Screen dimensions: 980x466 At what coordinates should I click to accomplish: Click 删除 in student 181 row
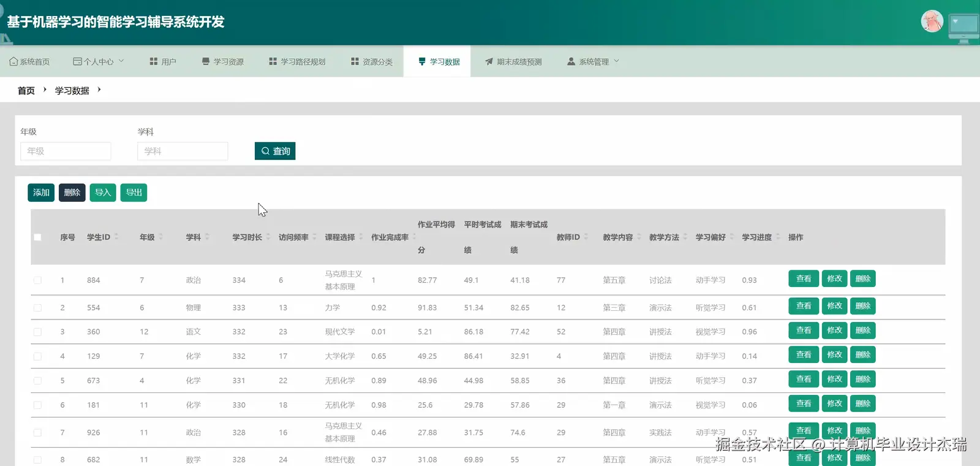tap(862, 404)
